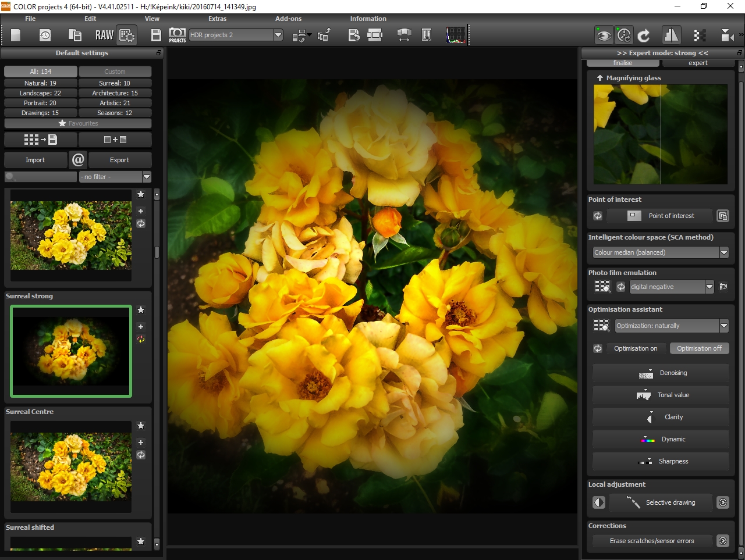Select the Surreal Centre preset thumbnail

[x=71, y=467]
